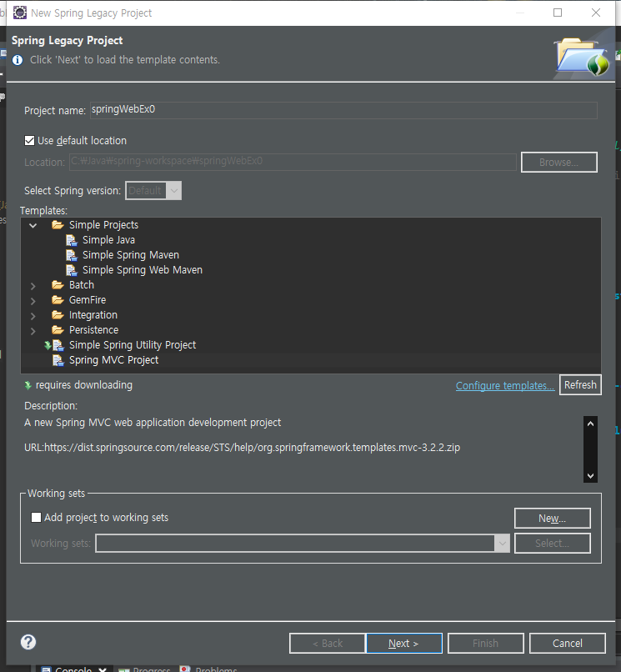Click the Simple Spring Utility Project icon
621x672 pixels.
[58, 345]
